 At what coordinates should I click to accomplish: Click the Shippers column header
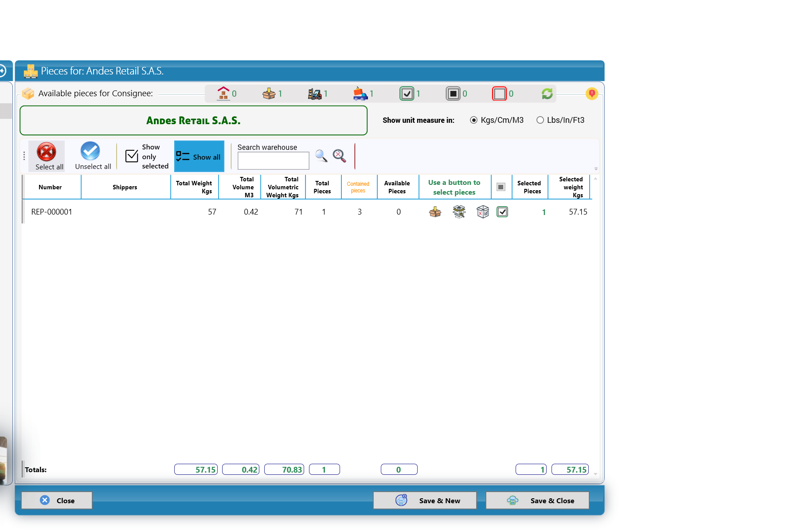pyautogui.click(x=125, y=187)
